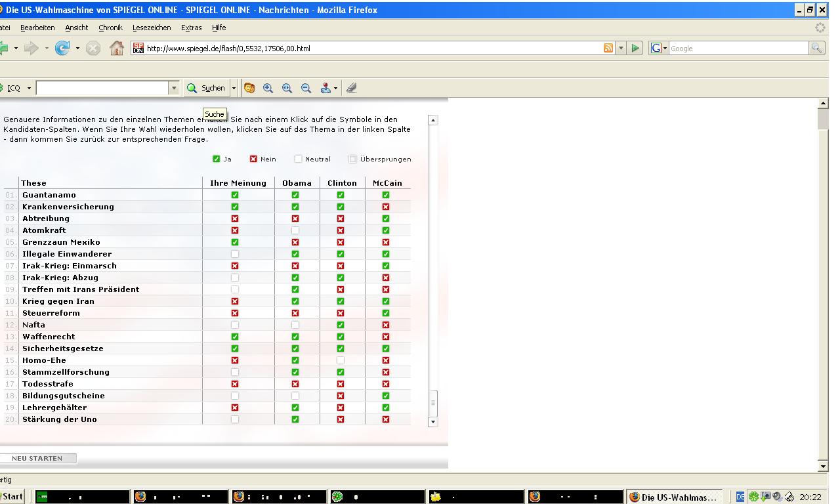Click the NEU STARTEN button
Screen dimensions: 840x504
coord(37,458)
